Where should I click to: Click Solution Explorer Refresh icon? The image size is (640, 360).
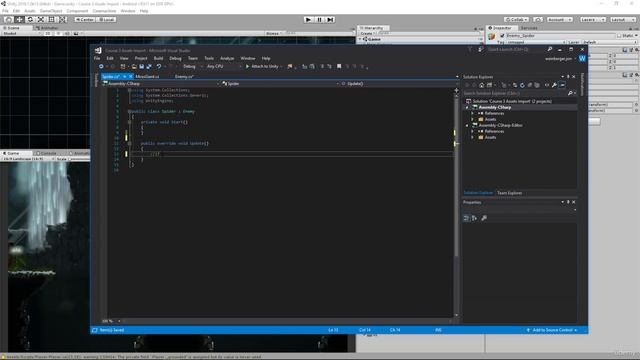point(522,85)
